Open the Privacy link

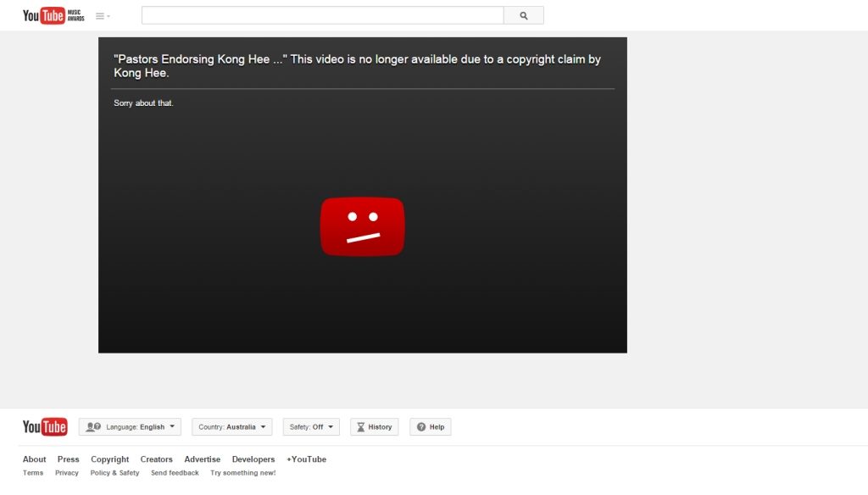(66, 473)
